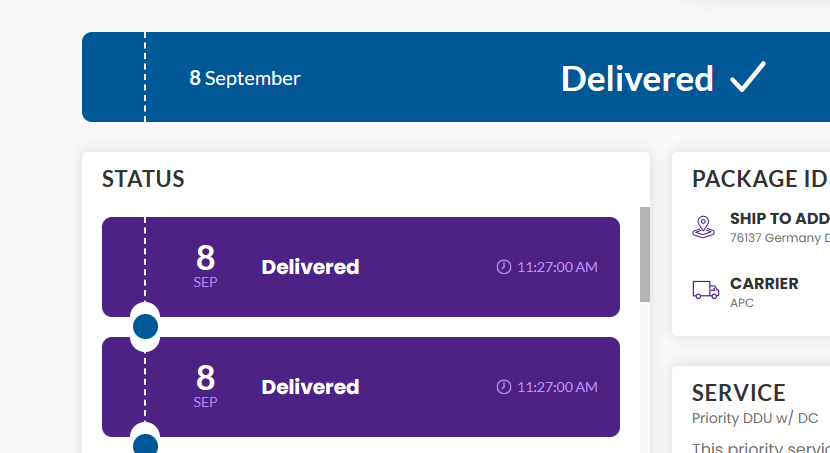Click the STATUS section heading
The image size is (830, 453).
point(143,179)
